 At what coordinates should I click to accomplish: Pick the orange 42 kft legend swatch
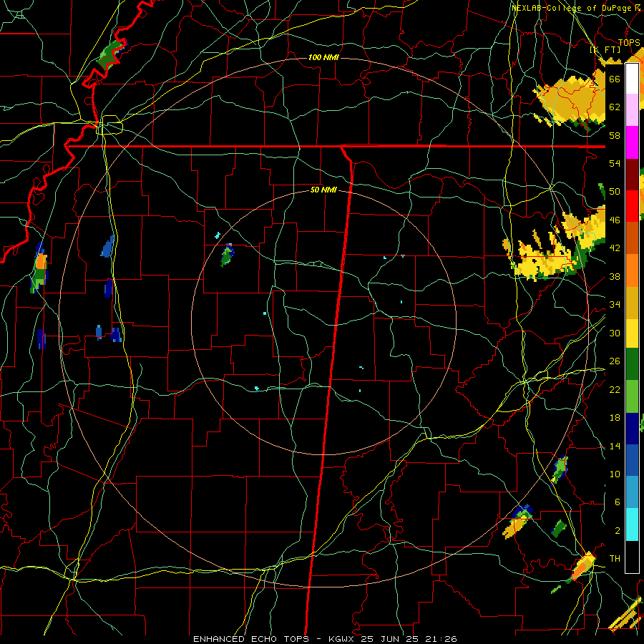click(x=632, y=270)
